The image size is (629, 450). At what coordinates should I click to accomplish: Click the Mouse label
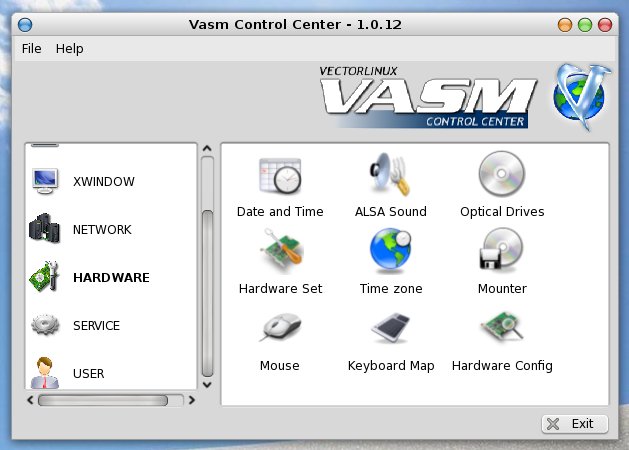tap(279, 365)
